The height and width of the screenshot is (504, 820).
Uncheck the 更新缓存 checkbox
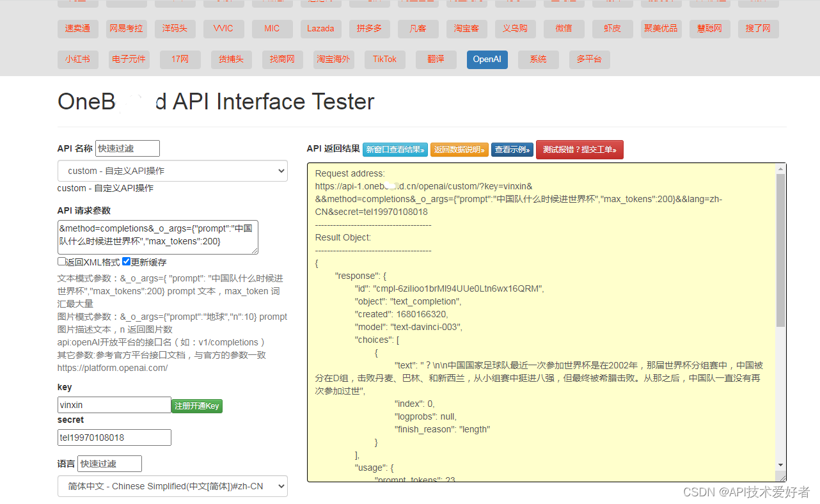click(x=126, y=262)
